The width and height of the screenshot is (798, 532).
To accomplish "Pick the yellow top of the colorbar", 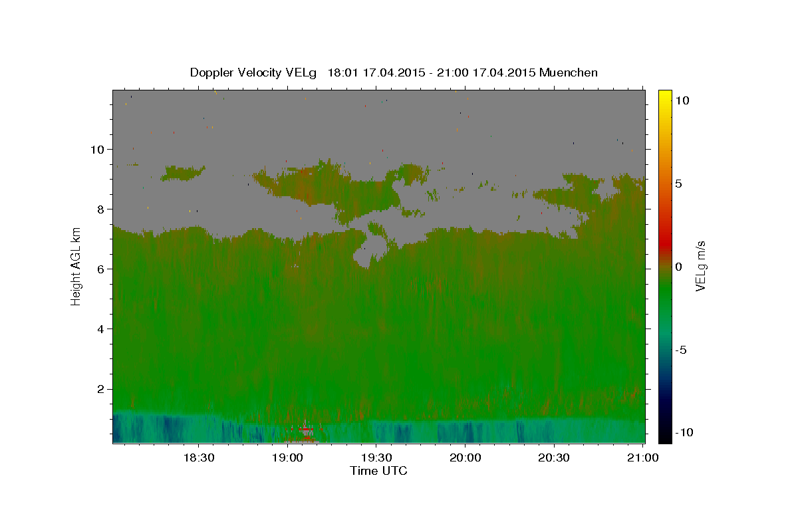I will click(664, 94).
